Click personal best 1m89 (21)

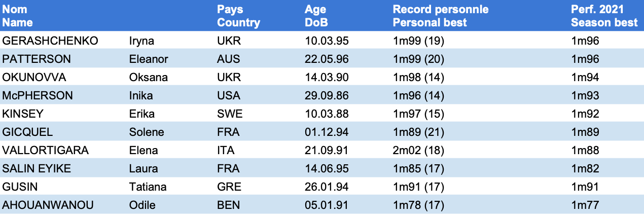[x=418, y=132]
